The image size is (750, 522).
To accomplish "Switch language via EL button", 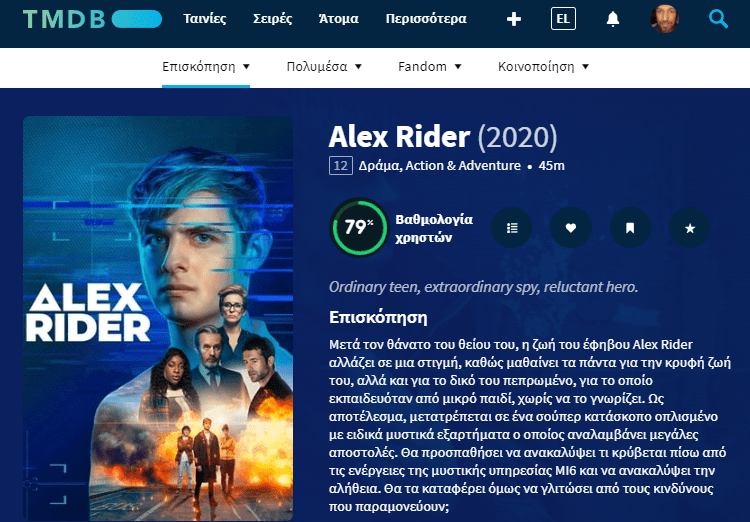I will point(563,19).
